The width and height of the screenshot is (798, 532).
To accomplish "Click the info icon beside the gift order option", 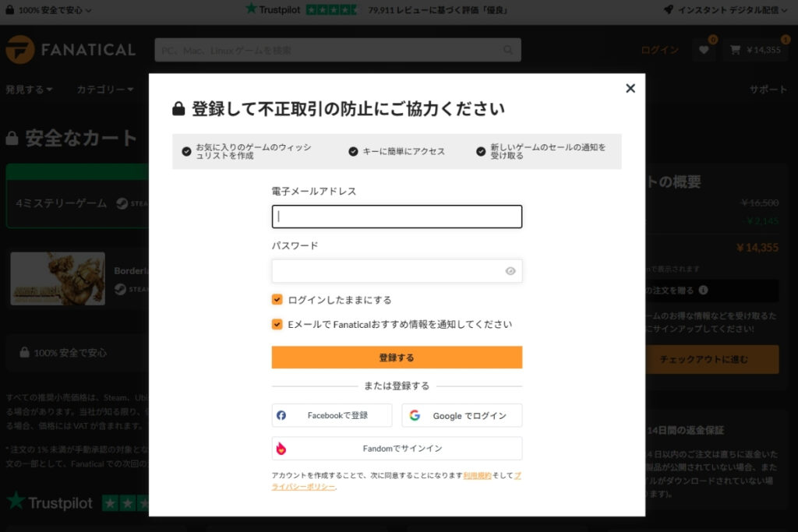I will [x=704, y=290].
